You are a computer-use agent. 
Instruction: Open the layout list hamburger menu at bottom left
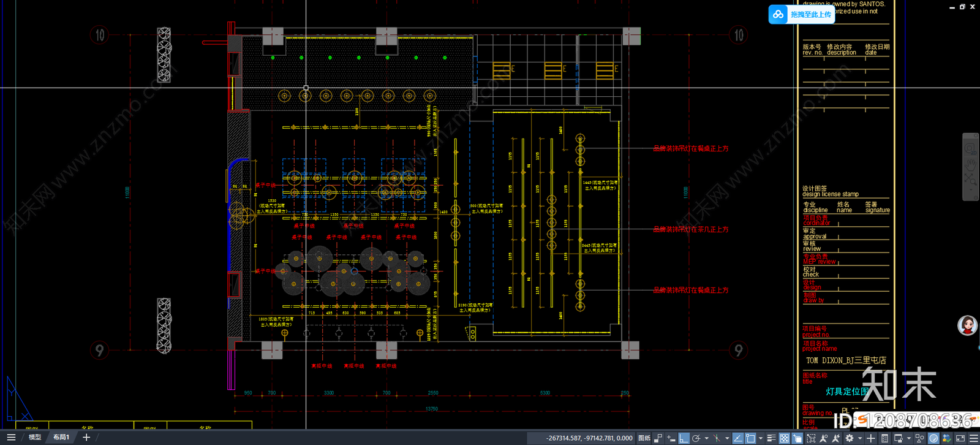point(11,438)
